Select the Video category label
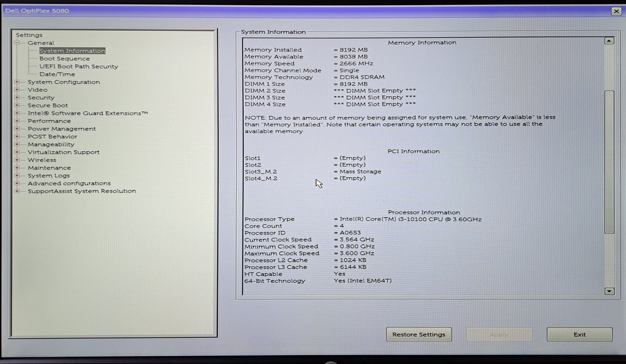This screenshot has height=364, width=626. tap(37, 90)
